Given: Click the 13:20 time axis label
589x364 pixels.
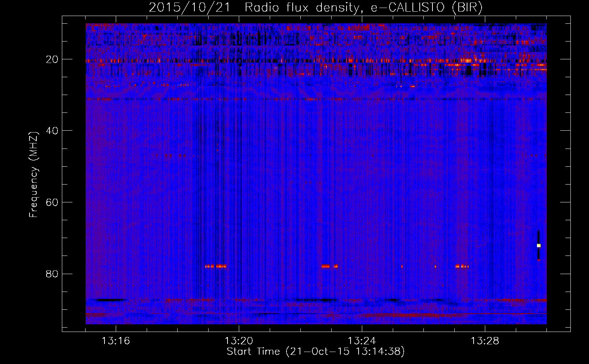Looking at the screenshot, I should [x=239, y=341].
